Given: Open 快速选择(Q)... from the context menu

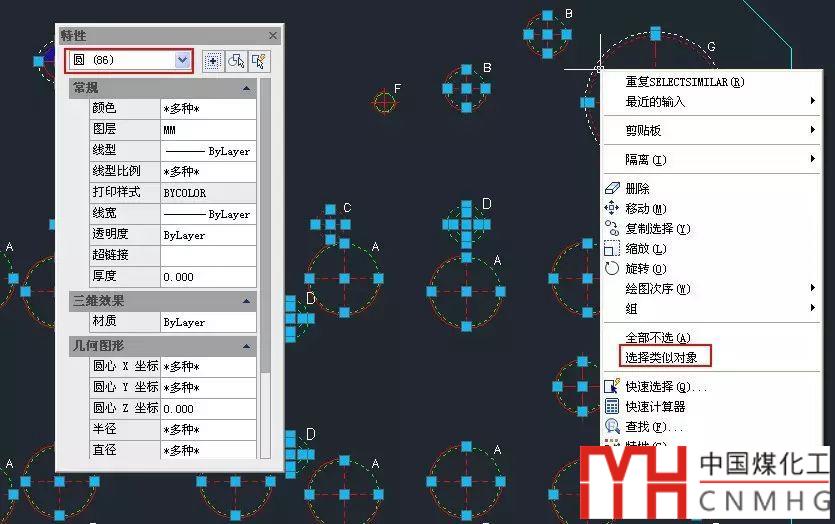Looking at the screenshot, I should [x=666, y=387].
